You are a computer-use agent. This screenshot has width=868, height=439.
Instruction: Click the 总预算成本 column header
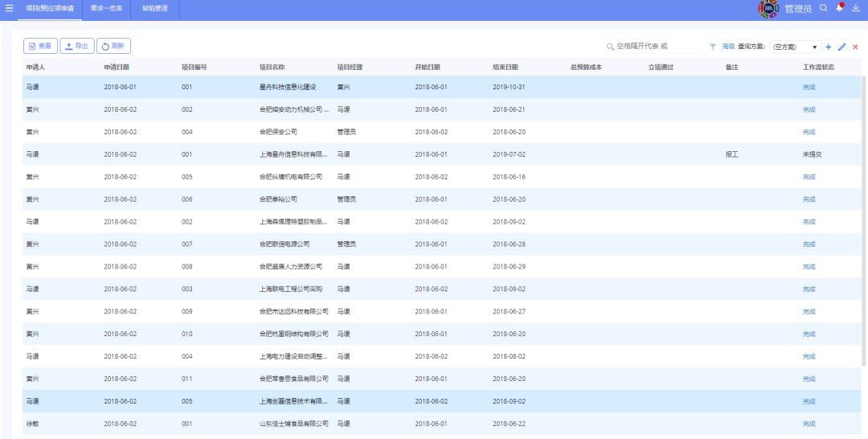(x=586, y=67)
